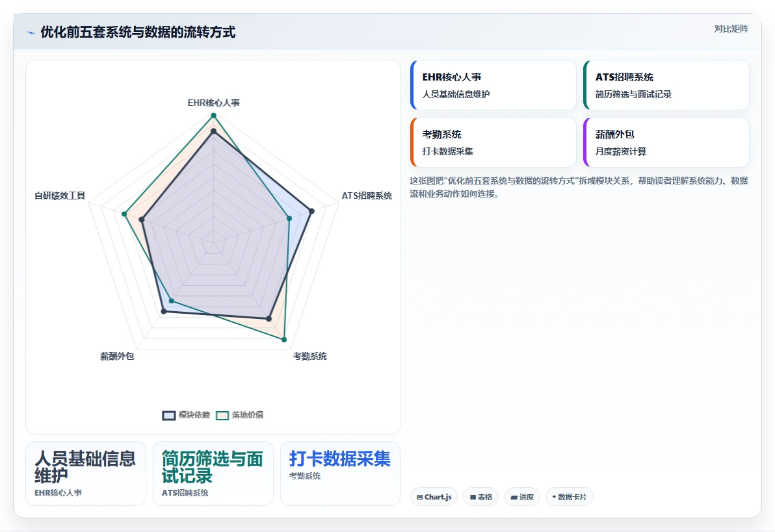The height and width of the screenshot is (532, 775).
Task: Open the 考勤系统 card on the right
Action: [493, 142]
